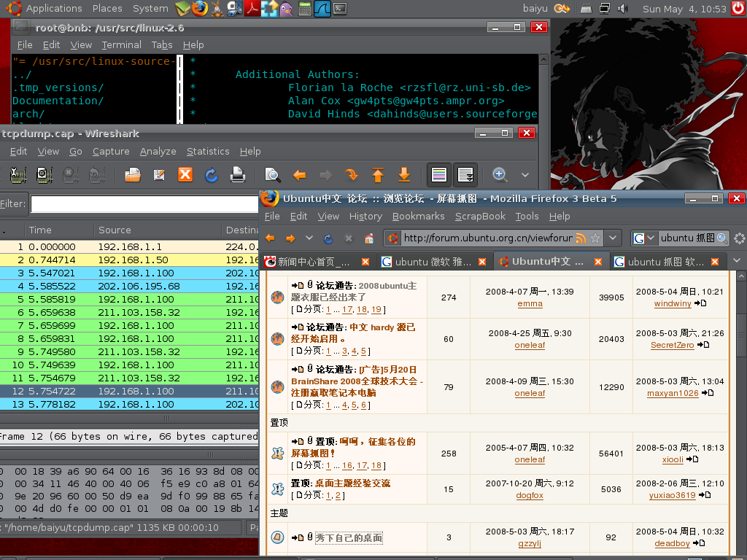The image size is (747, 560).
Task: Open author link dogfox
Action: click(530, 495)
